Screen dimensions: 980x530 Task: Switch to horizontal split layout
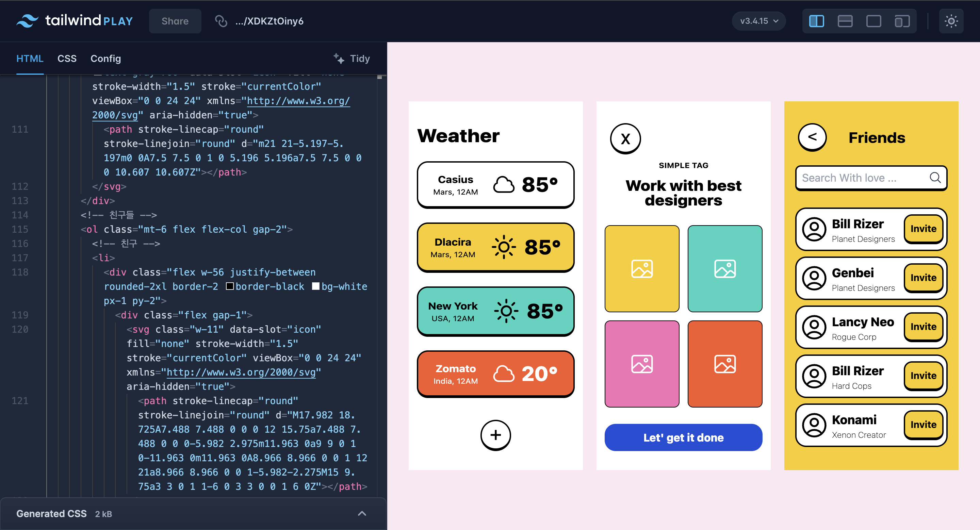point(845,21)
